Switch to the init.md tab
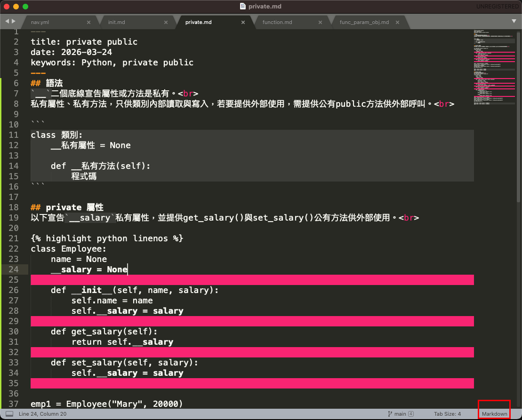Image resolution: width=522 pixels, height=420 pixels. (x=116, y=22)
